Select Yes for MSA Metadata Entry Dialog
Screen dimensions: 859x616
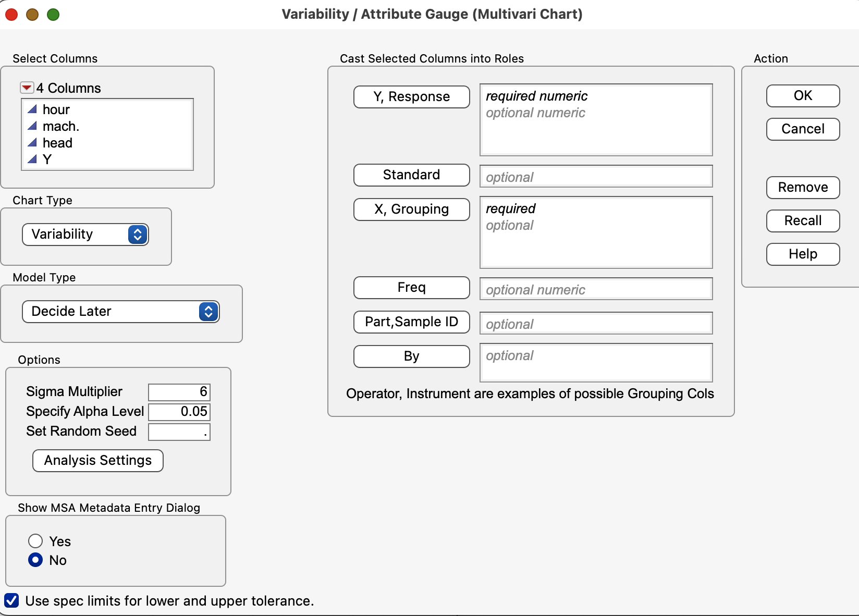(35, 541)
